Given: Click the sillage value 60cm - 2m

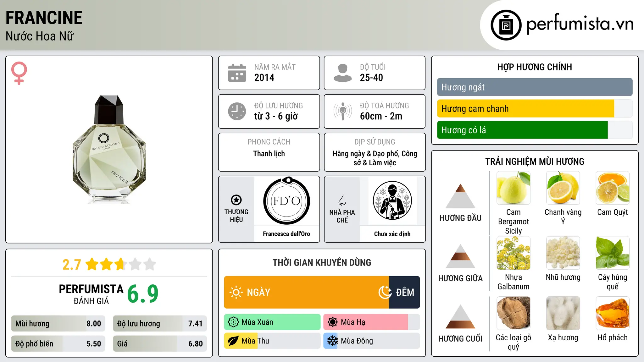Looking at the screenshot, I should pos(381,116).
